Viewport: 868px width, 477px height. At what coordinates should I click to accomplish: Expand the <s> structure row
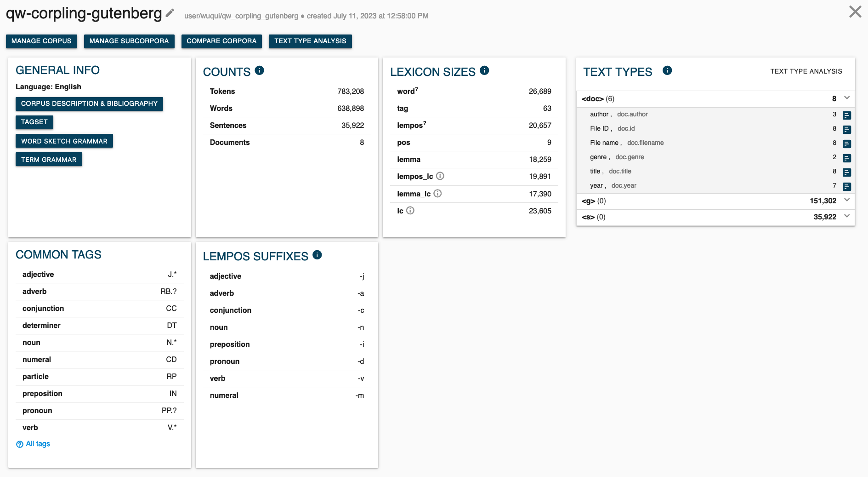(x=847, y=216)
